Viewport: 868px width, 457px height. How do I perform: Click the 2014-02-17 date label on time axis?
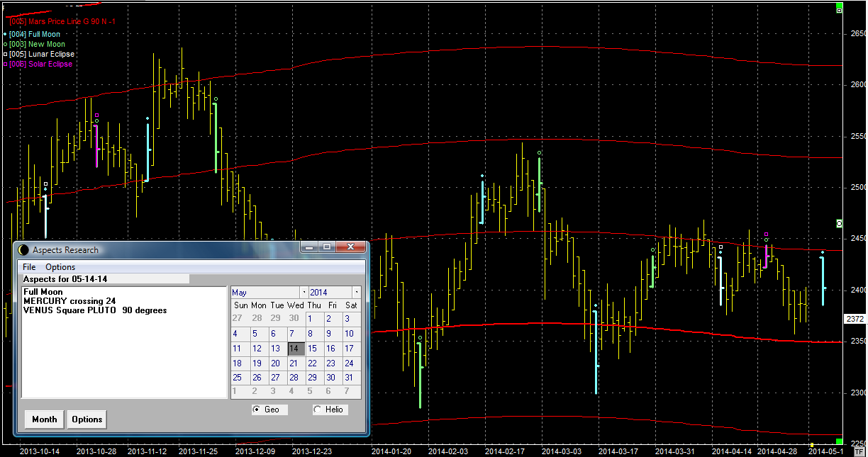[506, 451]
